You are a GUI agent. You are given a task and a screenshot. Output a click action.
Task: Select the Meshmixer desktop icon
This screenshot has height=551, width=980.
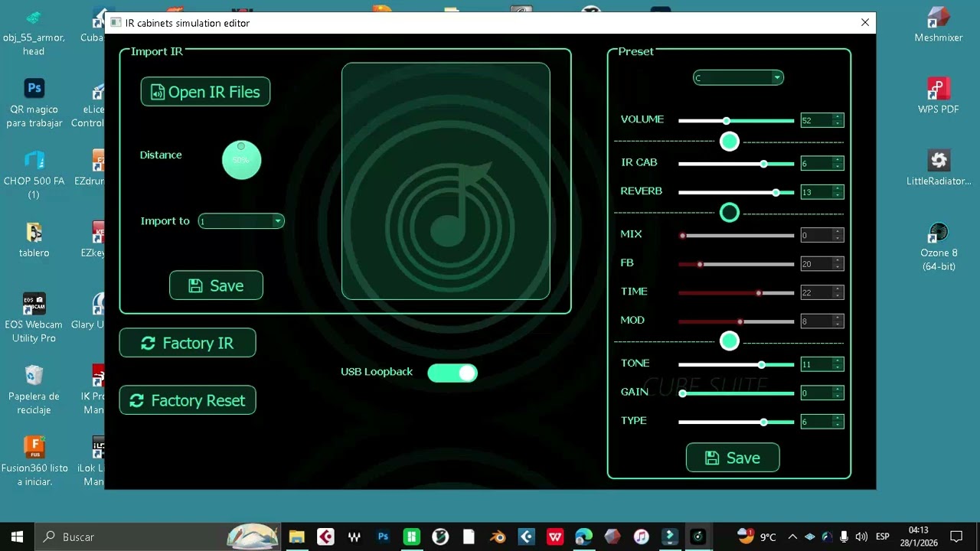coord(938,24)
